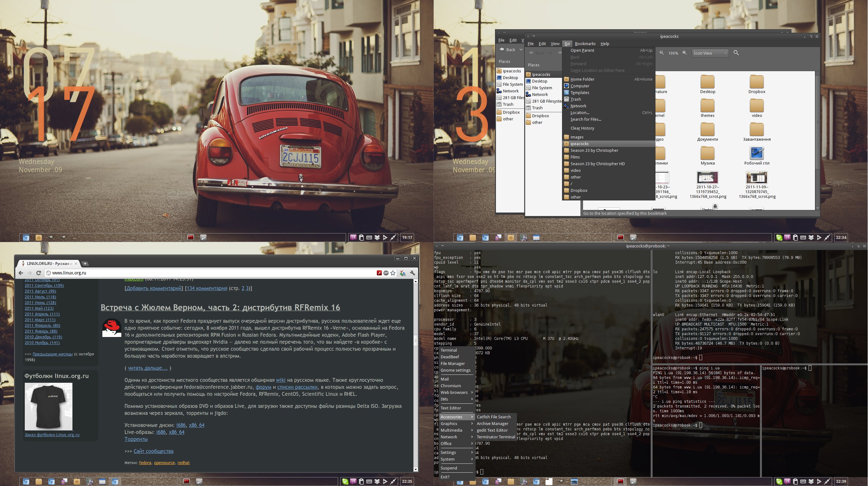Screen dimensions: 868x486
Task: Select Clear History in the Go menu
Action: point(608,128)
